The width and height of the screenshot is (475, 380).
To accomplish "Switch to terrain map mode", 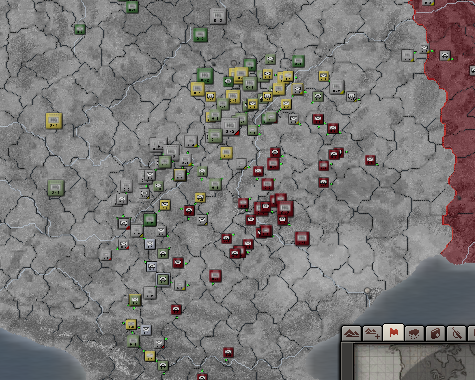I will click(x=351, y=333).
